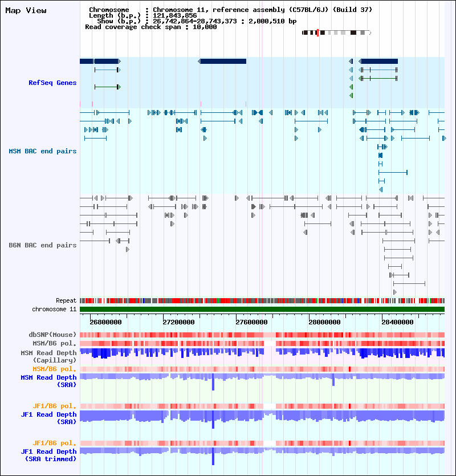Click the deep spike in the JF1 Read Depth (SRA) track
456x476 pixels.
click(x=213, y=420)
